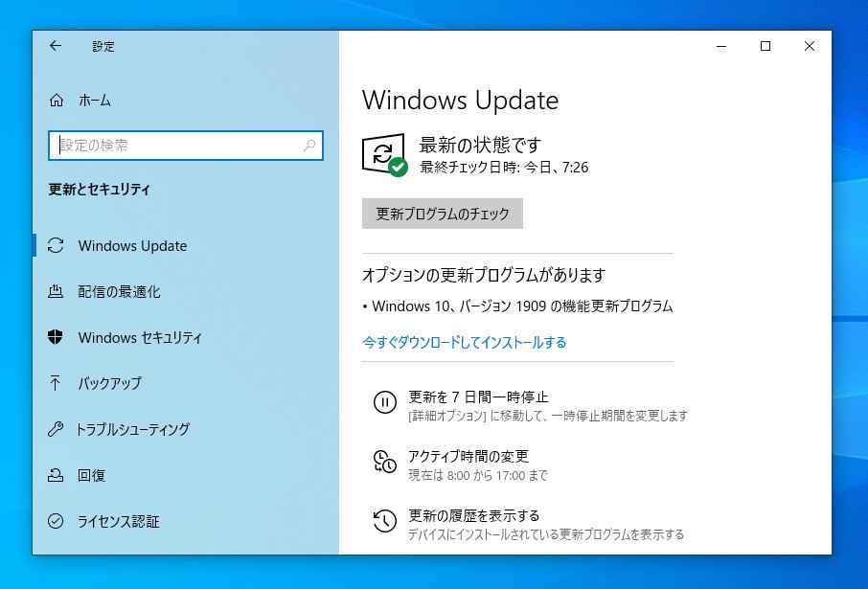Go back with the arrow icon

pyautogui.click(x=56, y=46)
